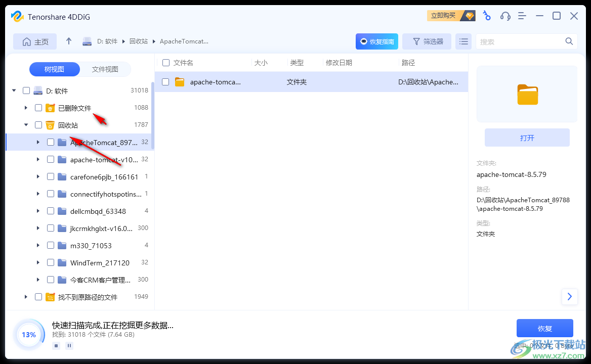Sort by 大小 column header
591x364 pixels.
click(x=261, y=63)
